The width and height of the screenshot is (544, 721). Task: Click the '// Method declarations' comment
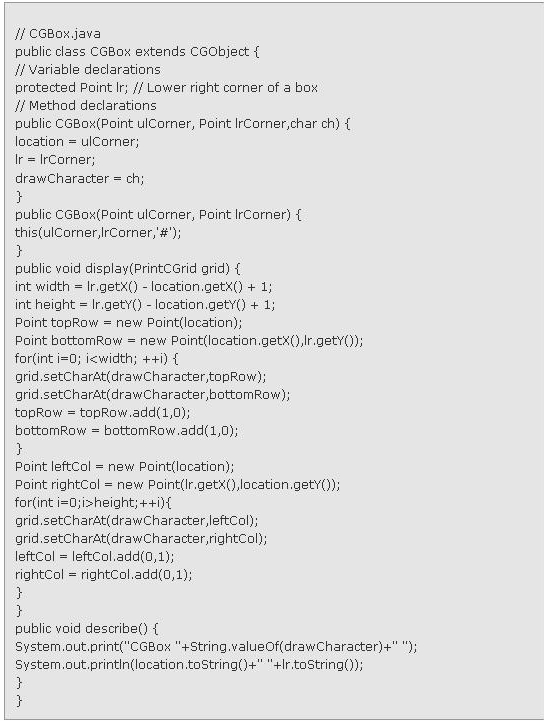[86, 106]
